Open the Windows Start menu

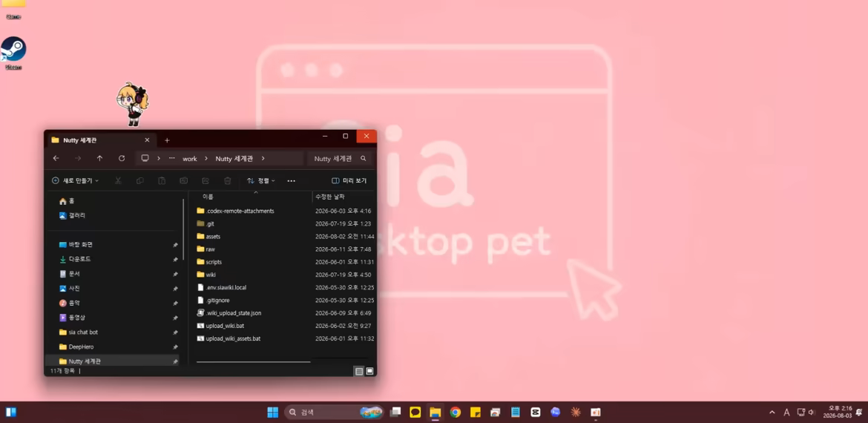click(273, 412)
